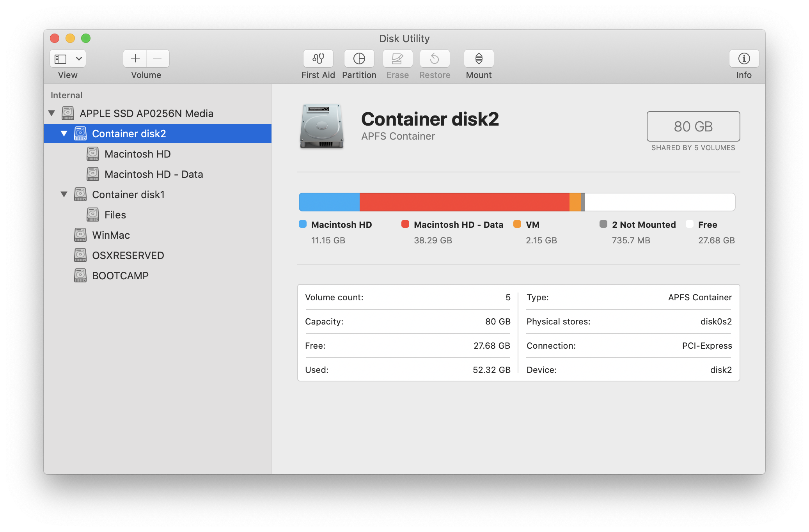
Task: Click the Mount toolbar icon
Action: 479,59
